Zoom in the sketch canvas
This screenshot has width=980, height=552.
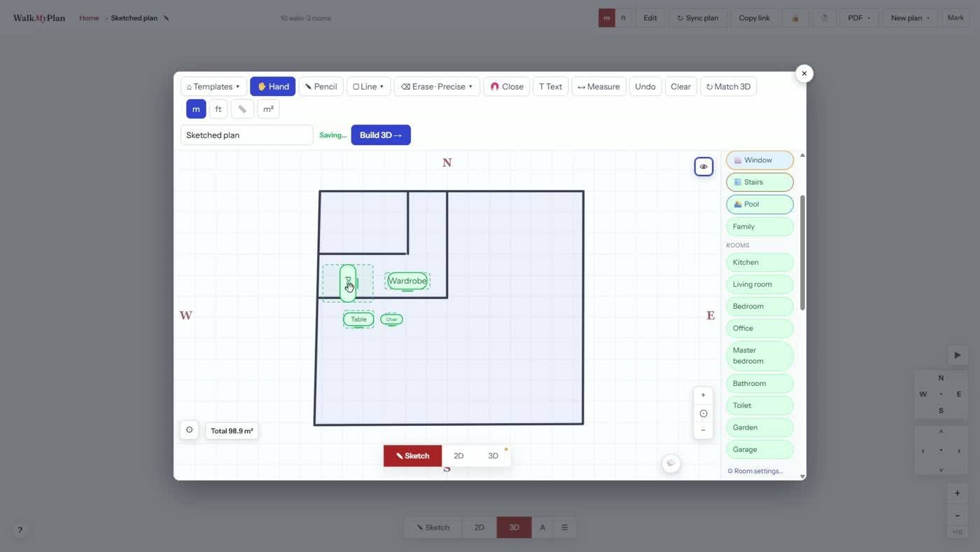click(703, 395)
